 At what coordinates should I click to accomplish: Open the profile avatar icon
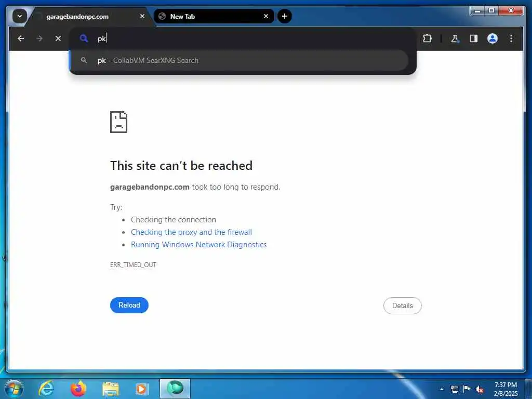click(x=493, y=38)
